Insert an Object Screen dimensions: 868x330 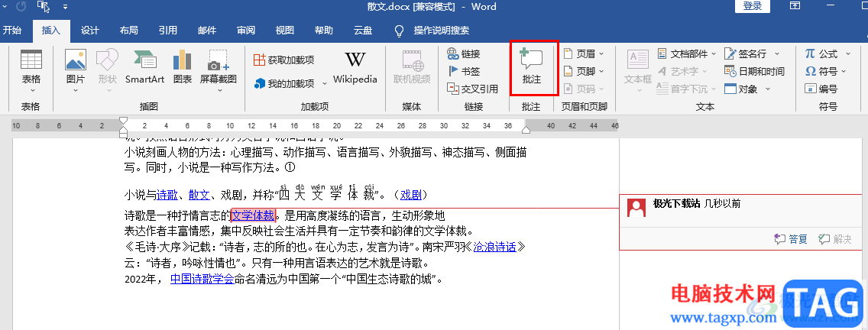coord(742,89)
